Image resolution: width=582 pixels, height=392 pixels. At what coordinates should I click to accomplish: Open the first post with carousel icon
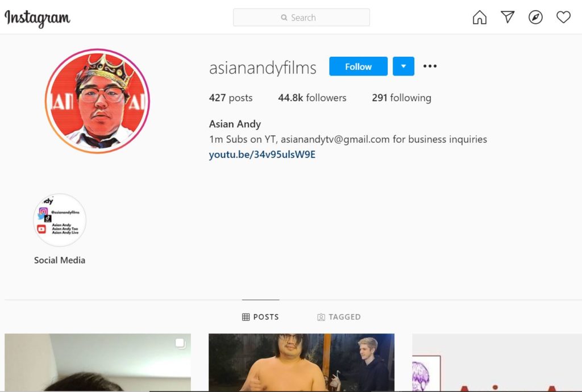[98, 362]
